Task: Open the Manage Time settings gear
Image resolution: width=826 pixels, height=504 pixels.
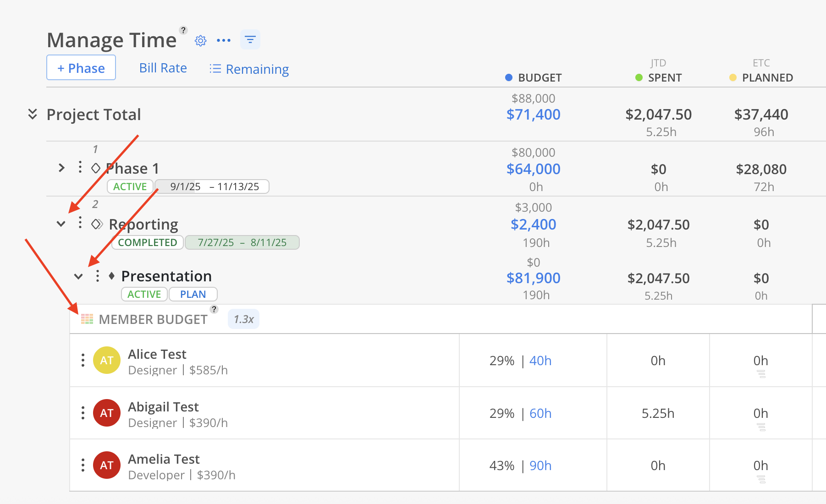Action: point(200,41)
